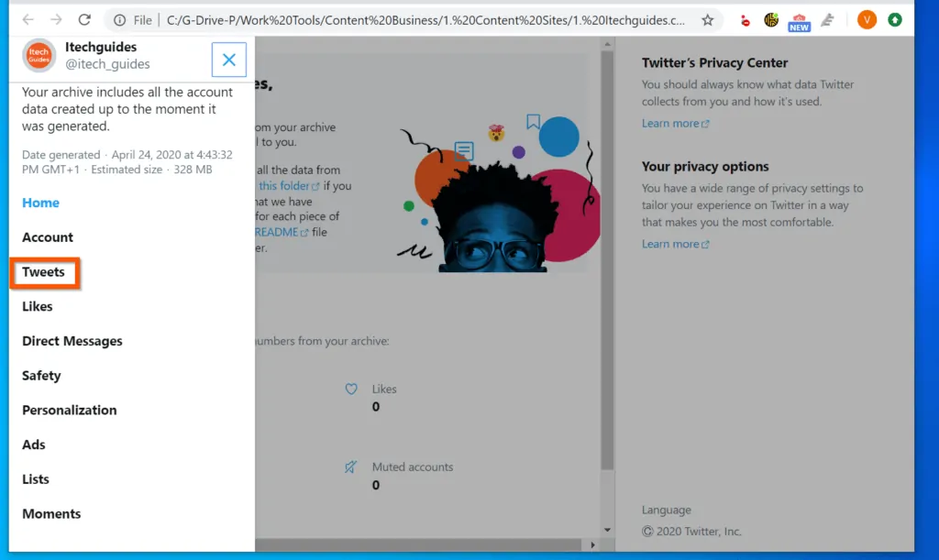Viewport: 939px width, 560px height.
Task: Open the Chrome profile avatar V
Action: 866,18
